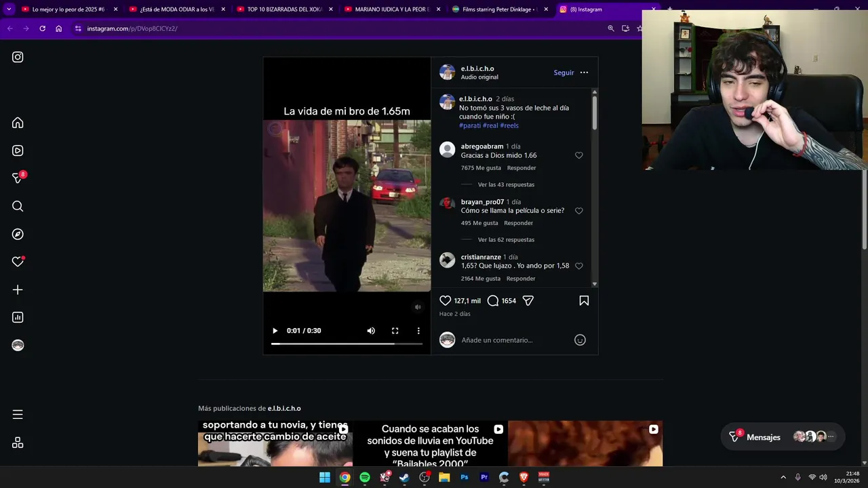The image size is (868, 488).
Task: Like the post with the heart icon
Action: pos(445,300)
